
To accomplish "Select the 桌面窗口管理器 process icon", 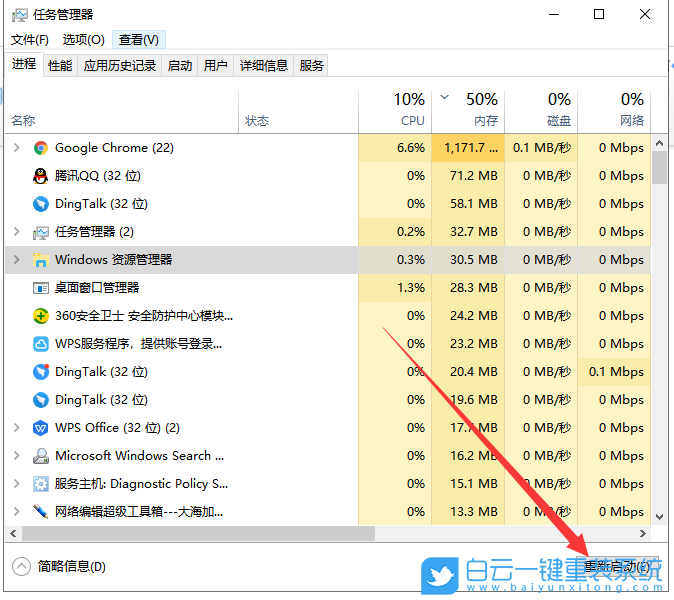I will tap(41, 288).
